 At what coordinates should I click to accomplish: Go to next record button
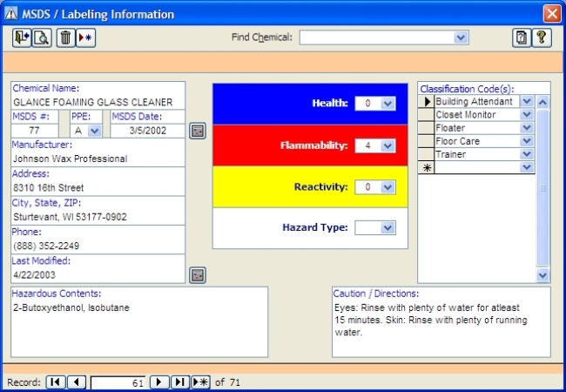pos(159,382)
